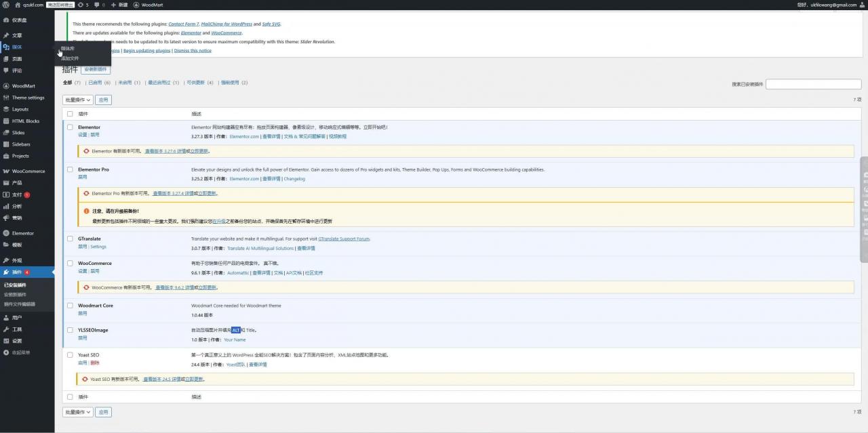Open the top 批量操作 bulk actions dropdown
Viewport: 868px width, 433px height.
77,100
